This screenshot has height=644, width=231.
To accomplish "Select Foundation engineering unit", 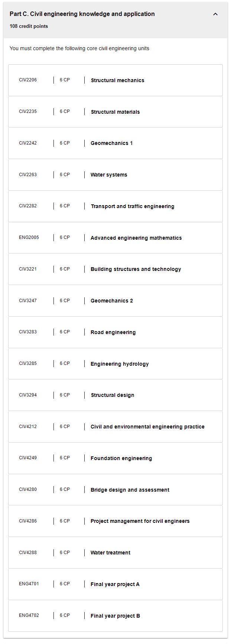I will point(115,458).
